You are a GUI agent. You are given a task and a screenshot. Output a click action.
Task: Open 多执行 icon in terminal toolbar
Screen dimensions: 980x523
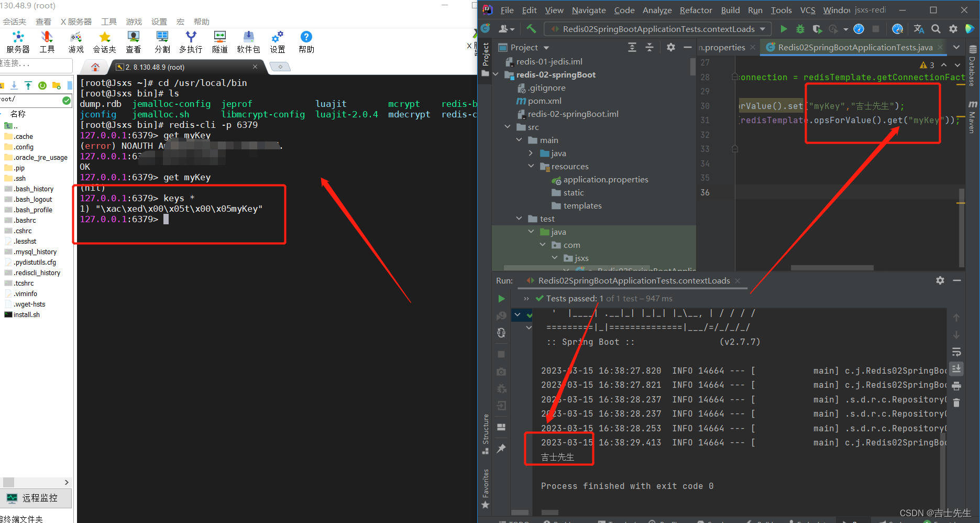coord(191,42)
